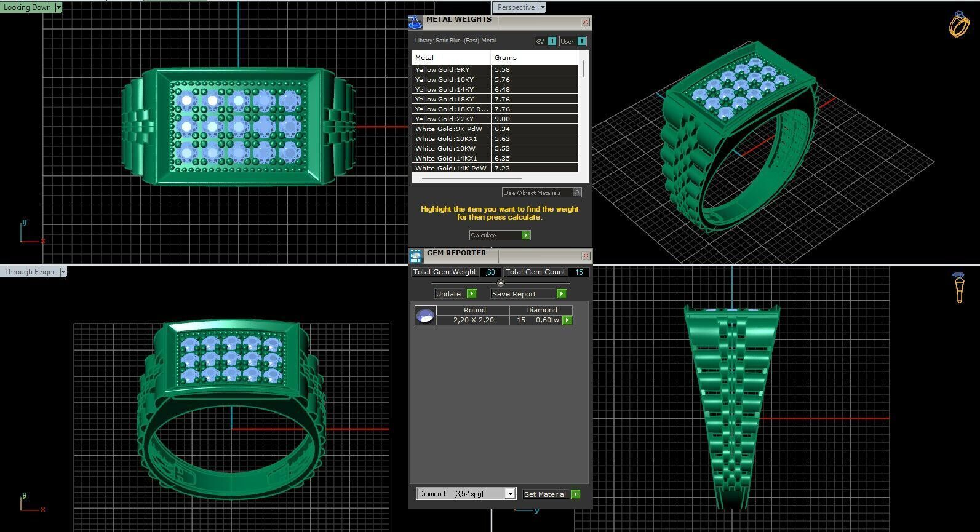Select the Yellow Gold:10KY row
The image size is (980, 532).
(495, 79)
